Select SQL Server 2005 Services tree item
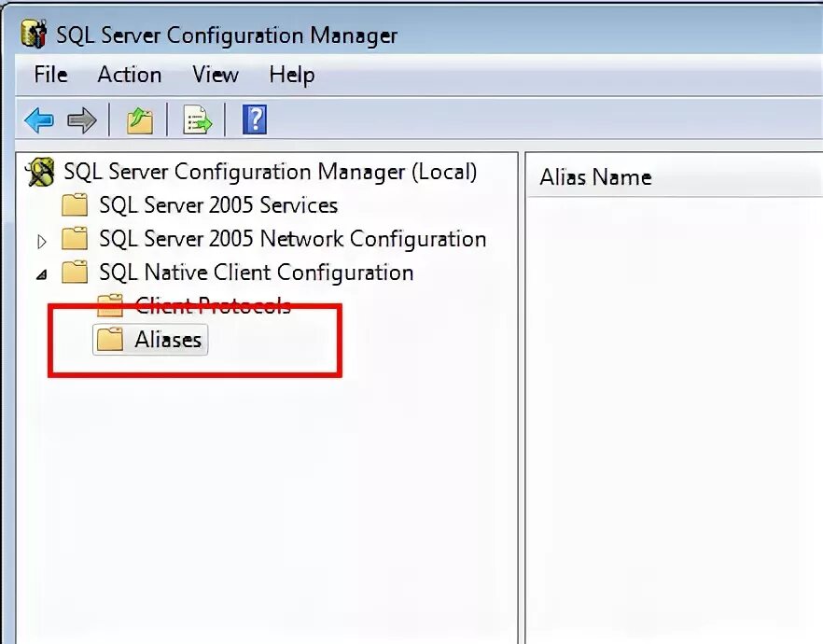Image resolution: width=823 pixels, height=644 pixels. tap(218, 204)
